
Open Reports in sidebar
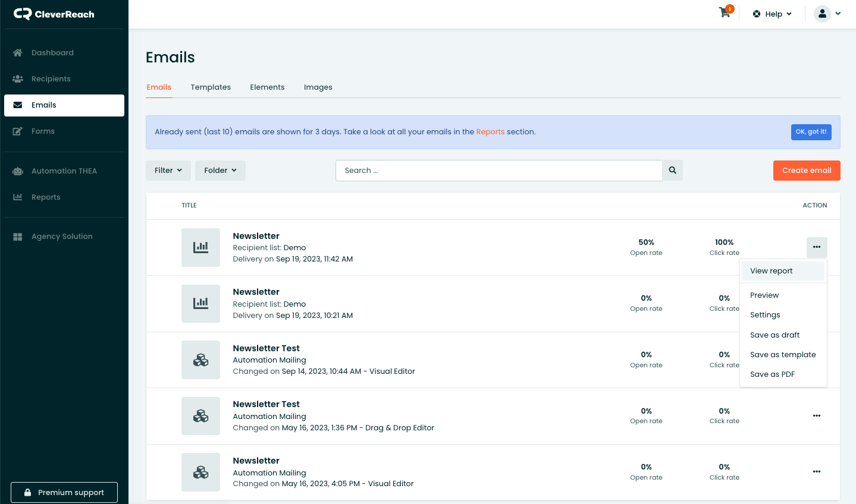pyautogui.click(x=64, y=197)
